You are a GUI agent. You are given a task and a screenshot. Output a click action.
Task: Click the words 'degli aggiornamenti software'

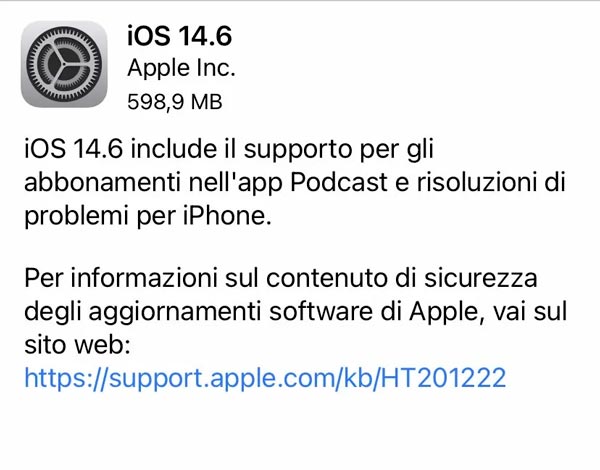point(199,312)
